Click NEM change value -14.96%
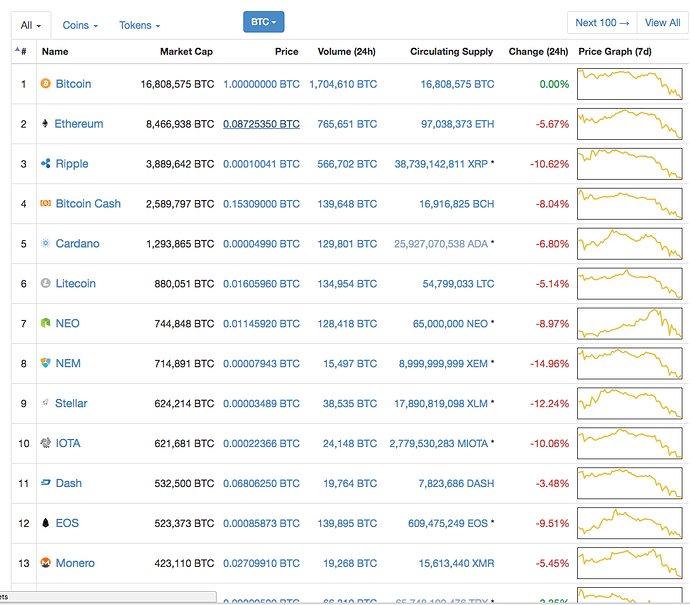 pos(550,364)
